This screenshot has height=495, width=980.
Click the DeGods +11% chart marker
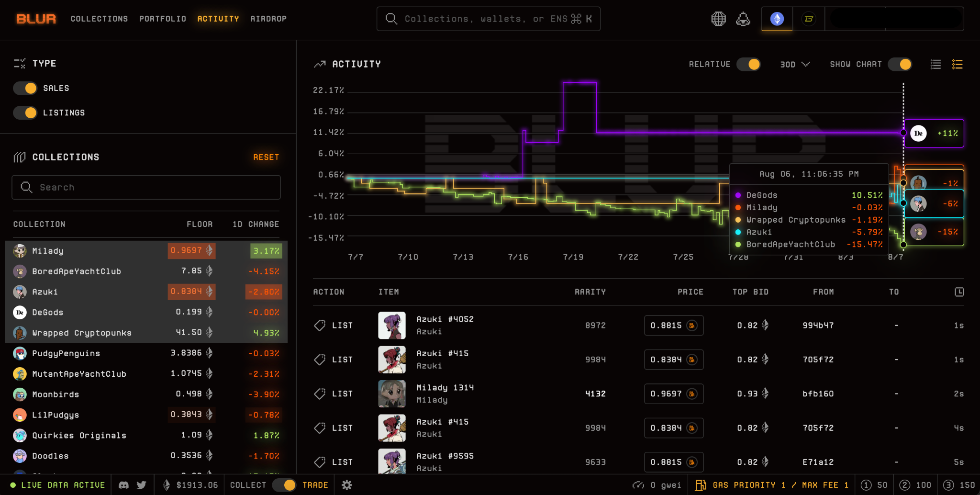click(934, 133)
